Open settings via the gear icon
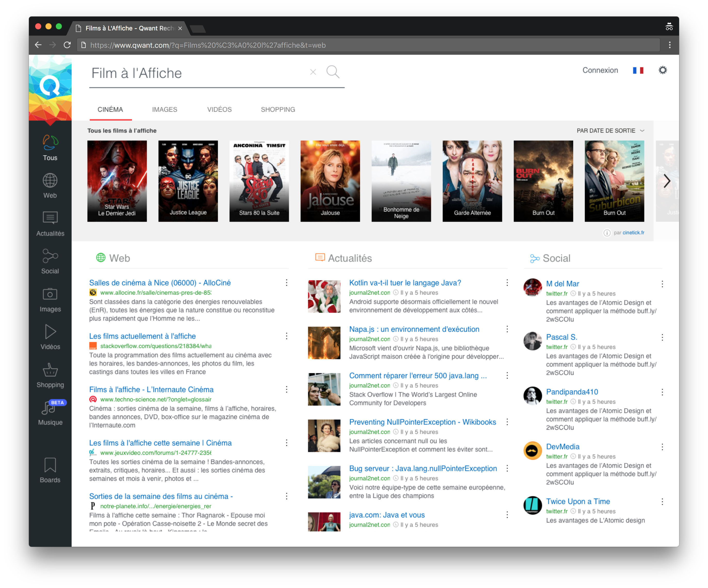Image resolution: width=708 pixels, height=588 pixels. tap(663, 70)
